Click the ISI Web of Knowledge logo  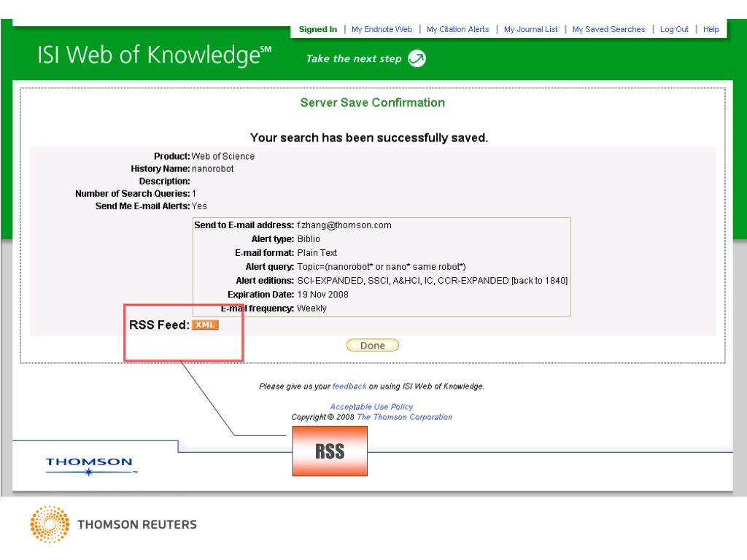pyautogui.click(x=155, y=55)
